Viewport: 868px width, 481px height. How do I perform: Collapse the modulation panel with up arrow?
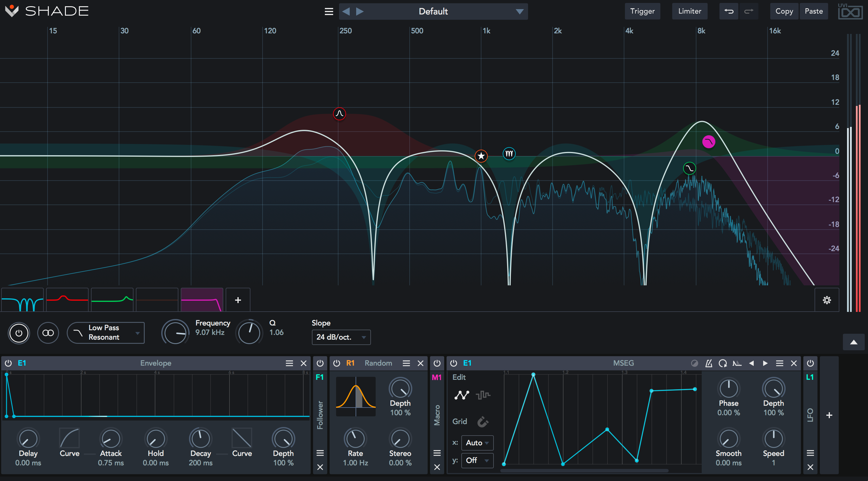click(x=854, y=342)
